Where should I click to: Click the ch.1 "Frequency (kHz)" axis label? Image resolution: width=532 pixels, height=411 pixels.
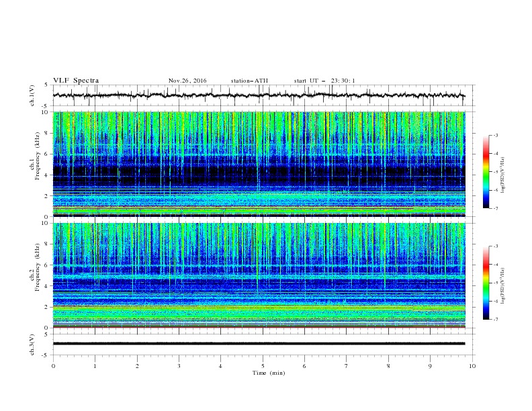tap(38, 156)
